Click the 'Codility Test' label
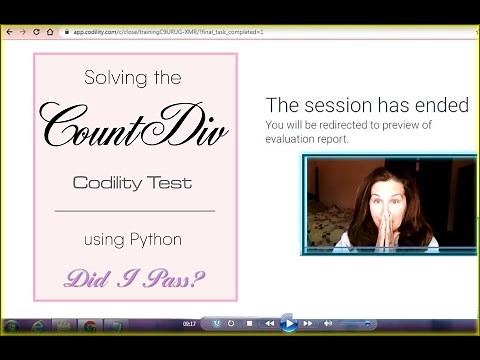The height and width of the screenshot is (360, 480). point(132,183)
